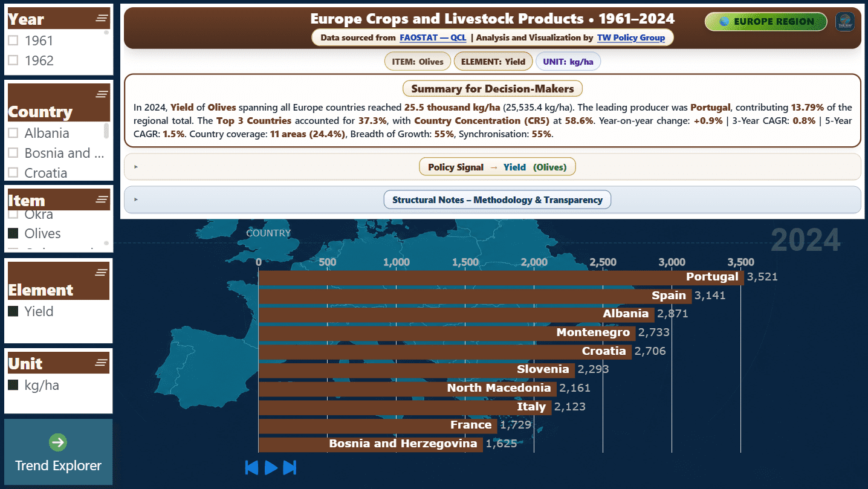Viewport: 868px width, 489px height.
Task: Play the year animation
Action: click(271, 467)
